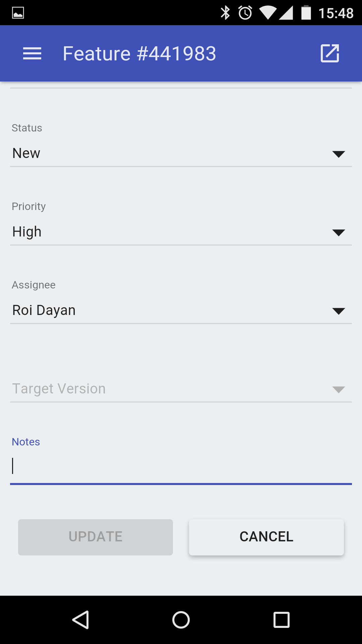Open the hamburger navigation menu

[32, 54]
